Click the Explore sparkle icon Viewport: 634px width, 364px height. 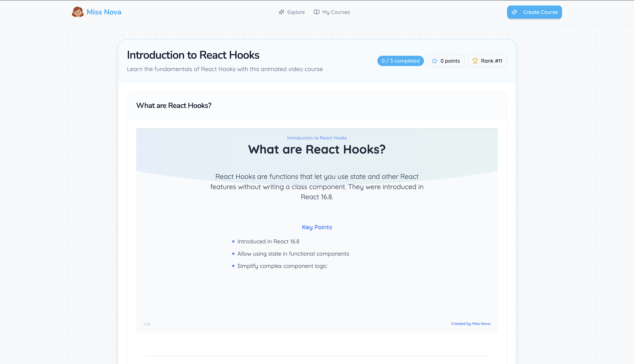281,12
